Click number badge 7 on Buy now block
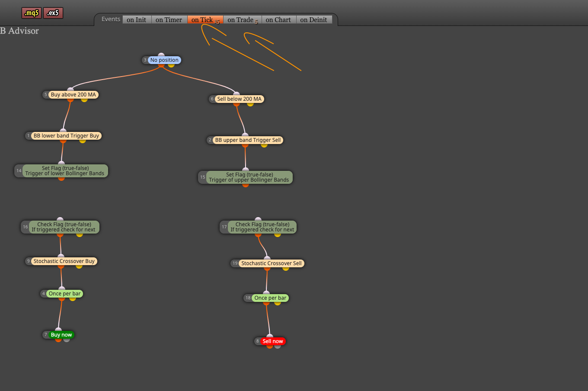 [x=45, y=335]
